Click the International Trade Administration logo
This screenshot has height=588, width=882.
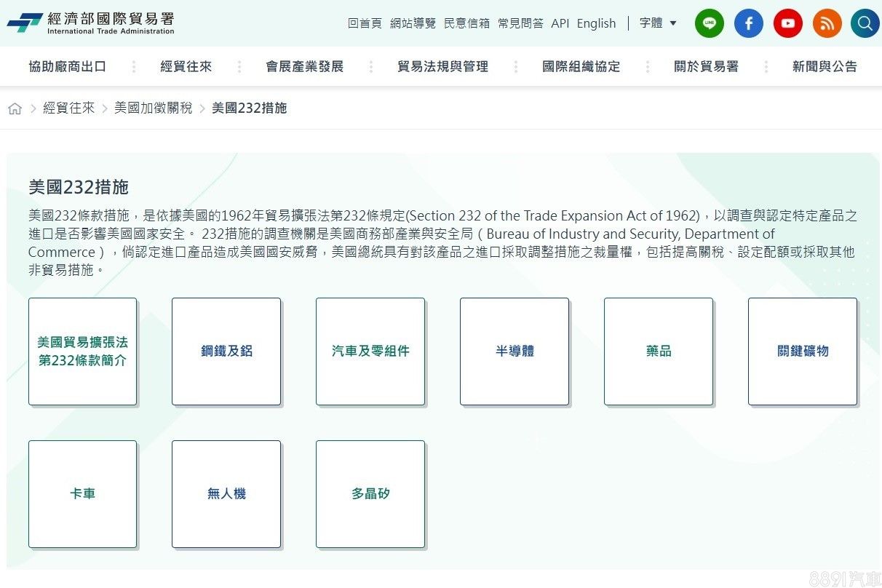(x=91, y=23)
